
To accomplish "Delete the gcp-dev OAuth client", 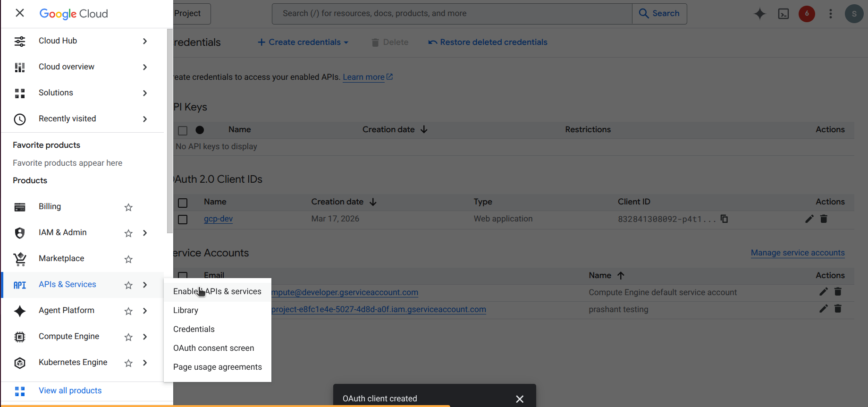I will pyautogui.click(x=824, y=219).
